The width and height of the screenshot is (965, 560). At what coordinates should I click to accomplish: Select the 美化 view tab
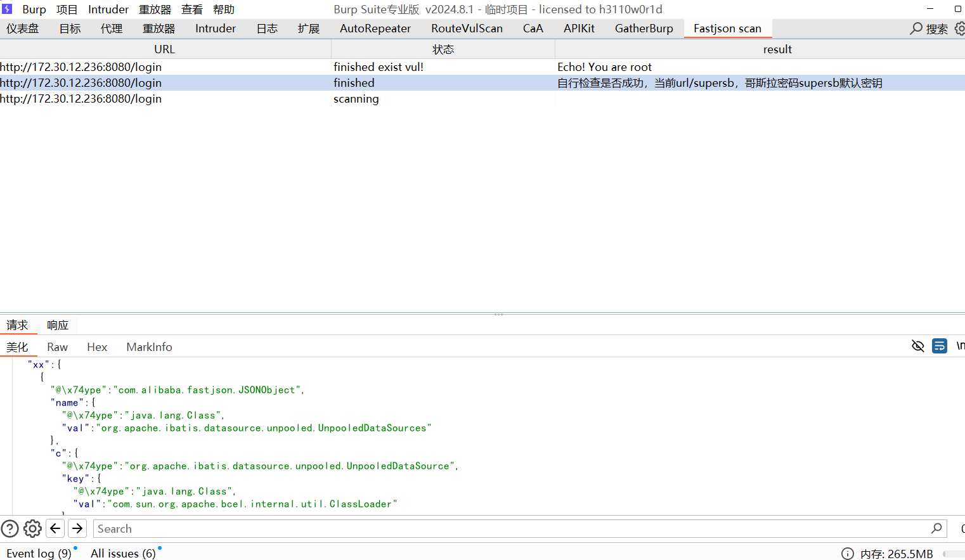(18, 347)
